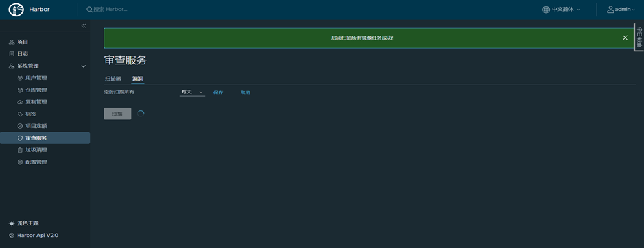The height and width of the screenshot is (248, 644).
Task: Click the 日志 logs icon
Action: pyautogui.click(x=12, y=54)
